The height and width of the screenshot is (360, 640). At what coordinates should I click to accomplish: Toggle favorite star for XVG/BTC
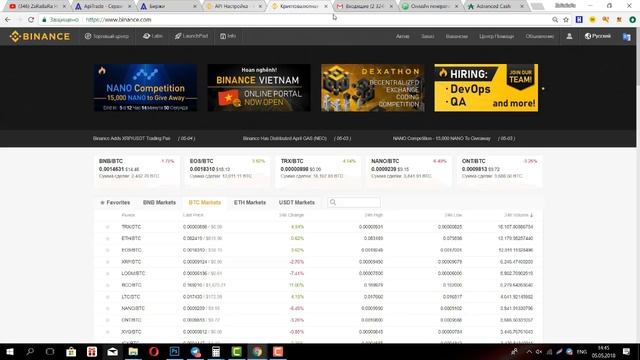pyautogui.click(x=107, y=332)
